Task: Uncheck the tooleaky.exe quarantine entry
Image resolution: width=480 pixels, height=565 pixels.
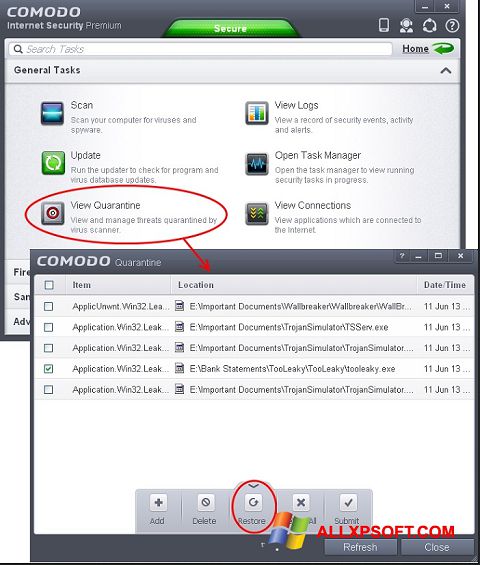Action: pos(48,369)
